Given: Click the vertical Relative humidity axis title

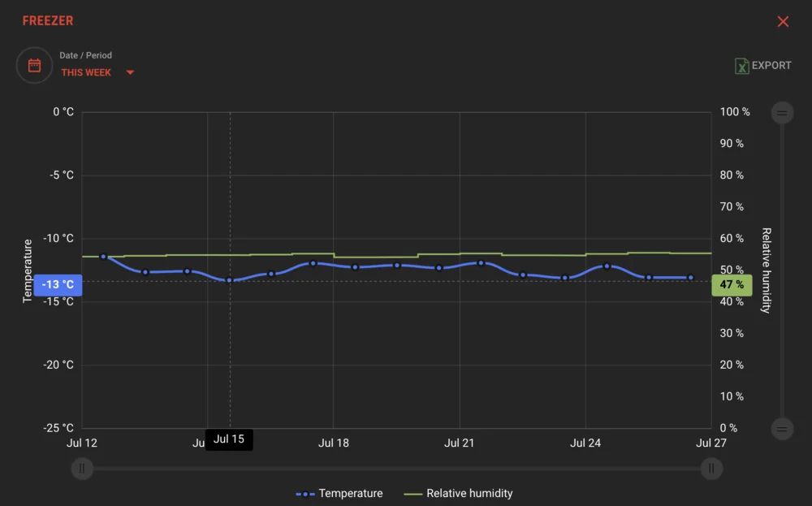Looking at the screenshot, I should pos(767,270).
